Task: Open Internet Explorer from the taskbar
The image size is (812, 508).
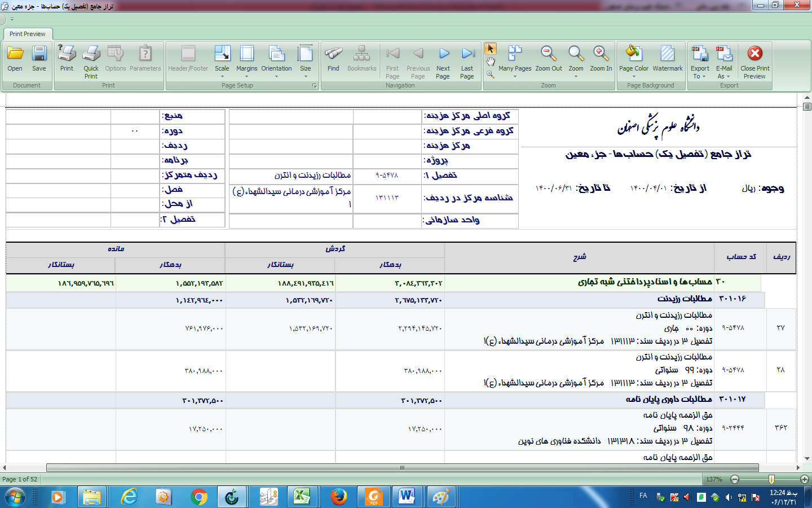Action: pos(130,497)
